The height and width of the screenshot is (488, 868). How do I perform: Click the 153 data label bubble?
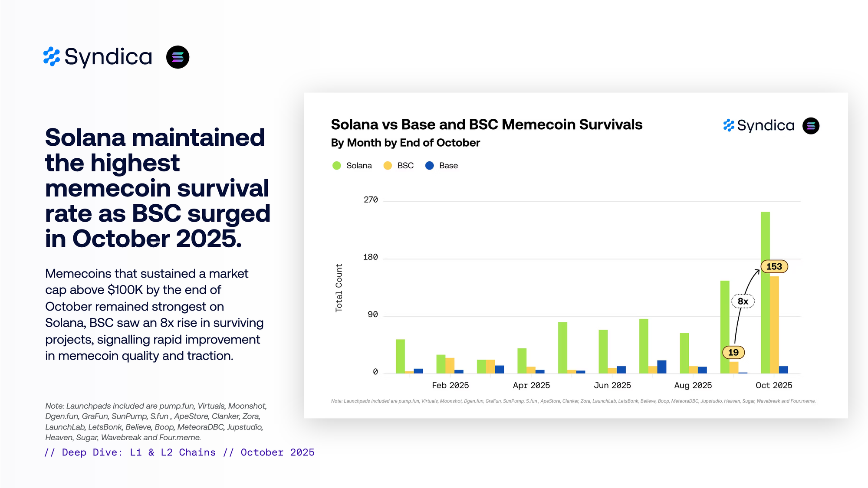click(774, 266)
